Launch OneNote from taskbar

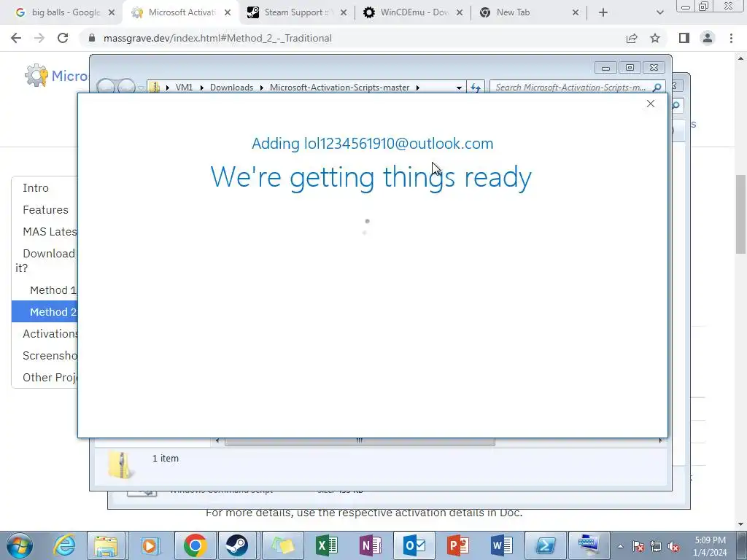[x=370, y=545]
